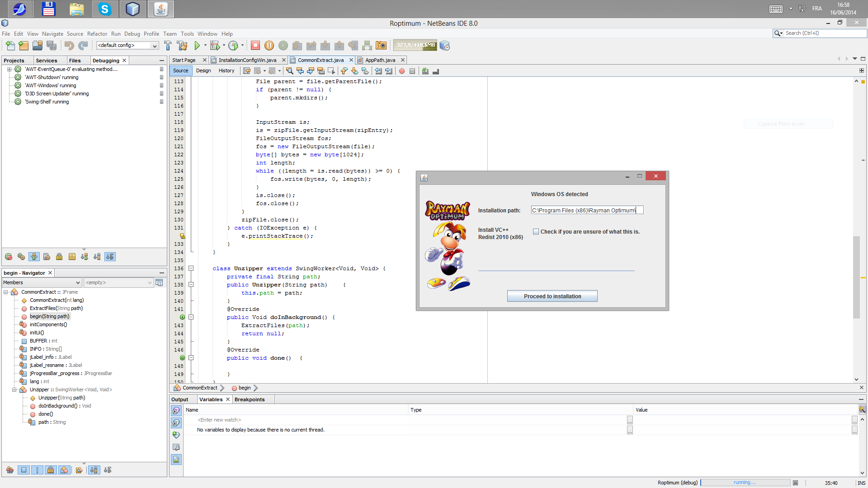Click the Profile Project clock icon

233,46
